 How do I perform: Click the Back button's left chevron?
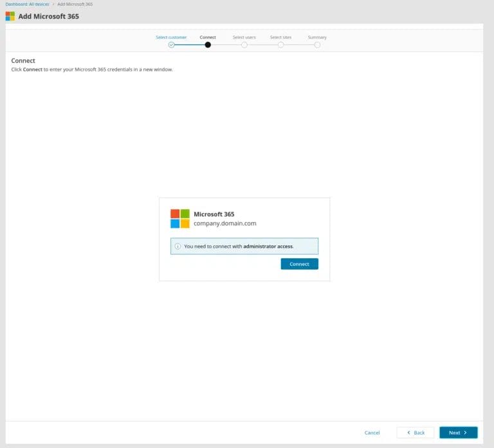point(408,433)
